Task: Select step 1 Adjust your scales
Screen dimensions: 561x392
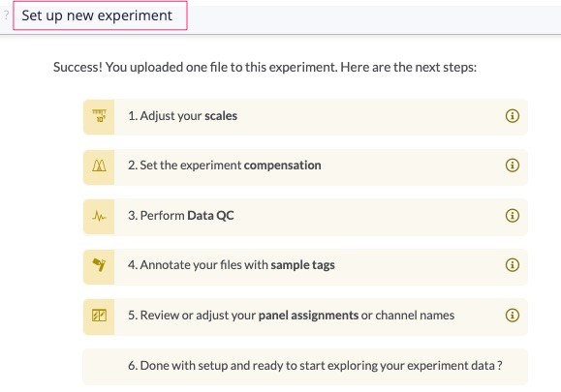Action: [x=305, y=117]
